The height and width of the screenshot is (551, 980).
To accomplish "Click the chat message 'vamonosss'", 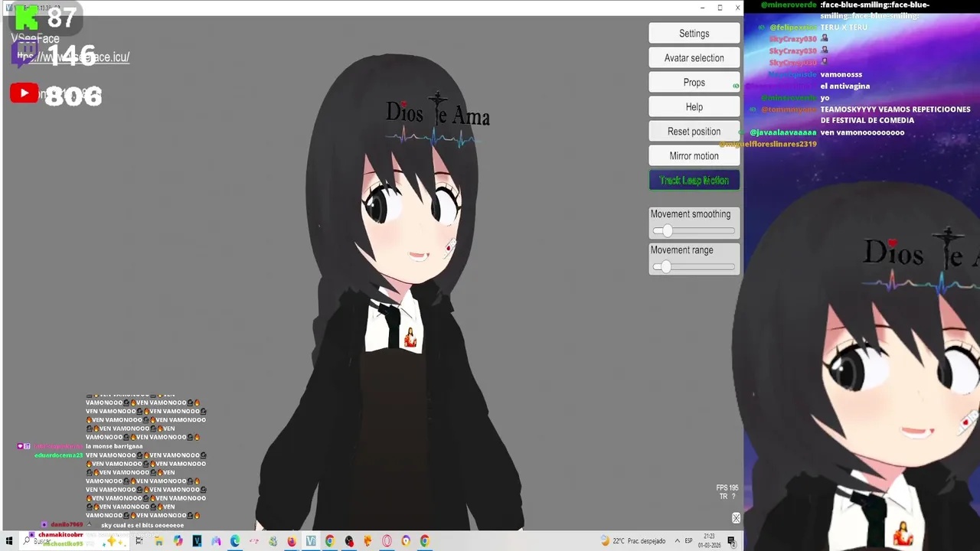I will 841,74.
